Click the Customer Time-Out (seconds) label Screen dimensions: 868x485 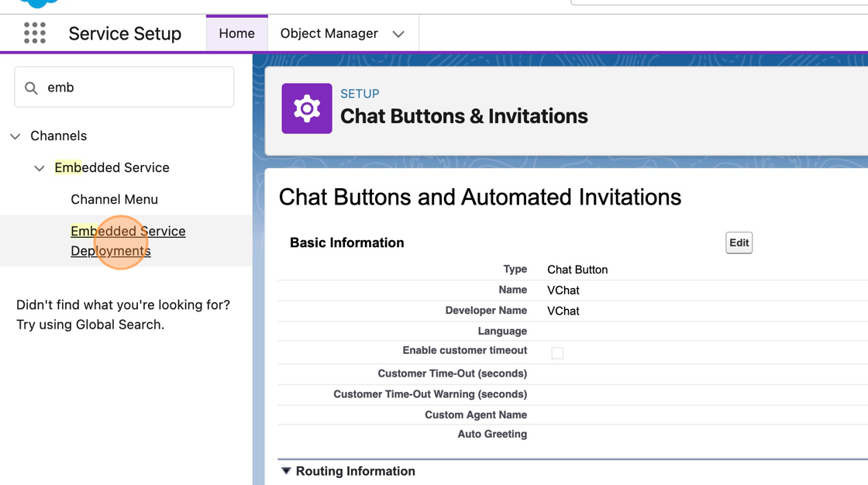point(453,373)
